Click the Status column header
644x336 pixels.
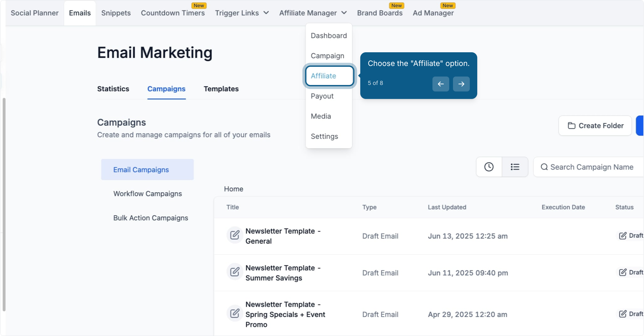624,207
